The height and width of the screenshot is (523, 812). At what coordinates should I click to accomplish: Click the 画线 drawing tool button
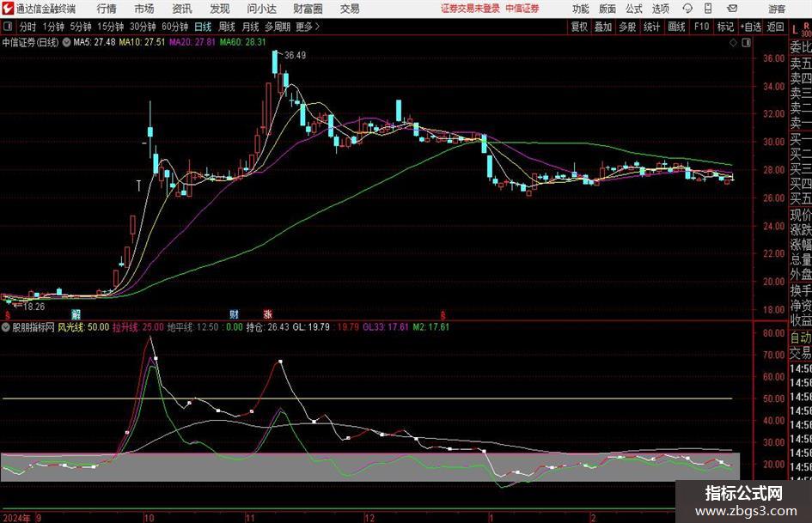pyautogui.click(x=676, y=27)
